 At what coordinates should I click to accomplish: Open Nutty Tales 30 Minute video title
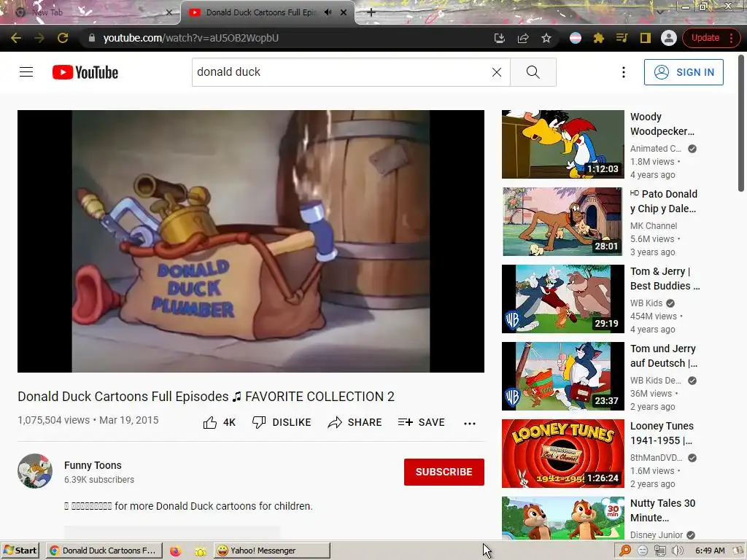[662, 510]
